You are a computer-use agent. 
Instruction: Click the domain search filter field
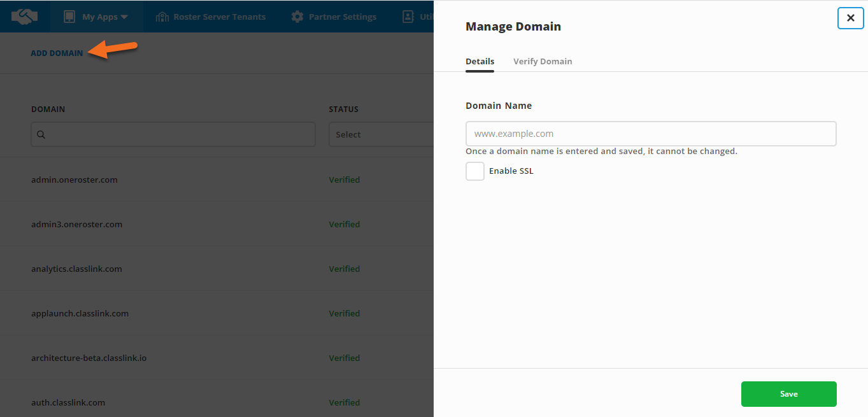point(173,134)
